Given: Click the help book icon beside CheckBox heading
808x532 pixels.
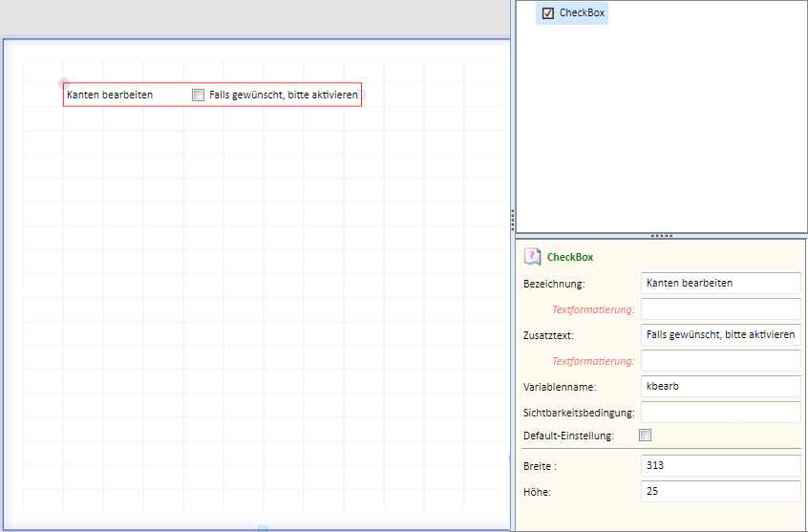Looking at the screenshot, I should coord(532,257).
